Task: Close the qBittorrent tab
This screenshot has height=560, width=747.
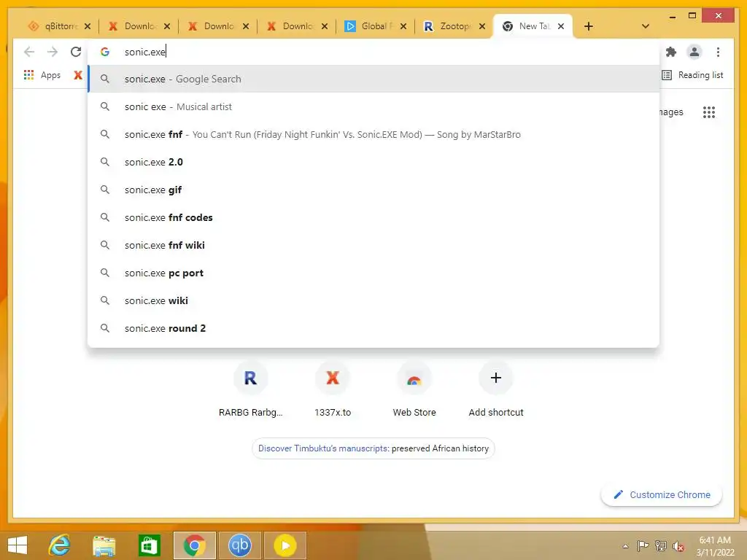Action: (x=88, y=26)
